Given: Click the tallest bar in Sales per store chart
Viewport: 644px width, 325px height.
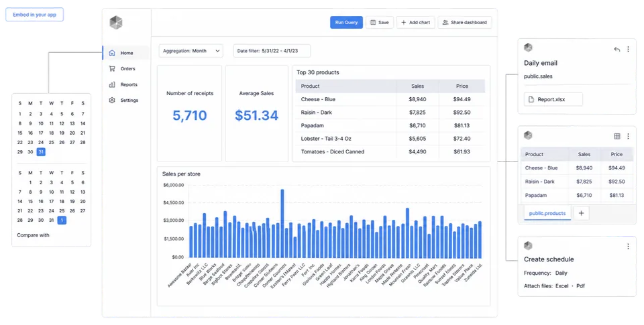Looking at the screenshot, I should [x=282, y=223].
